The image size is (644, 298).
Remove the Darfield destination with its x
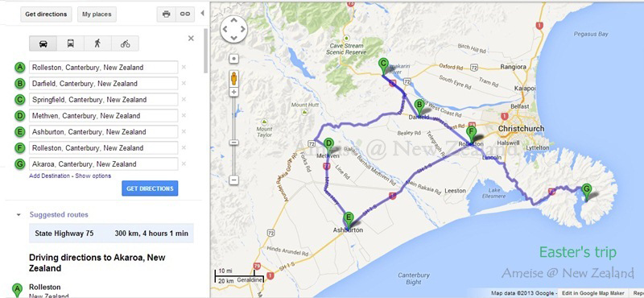point(184,84)
